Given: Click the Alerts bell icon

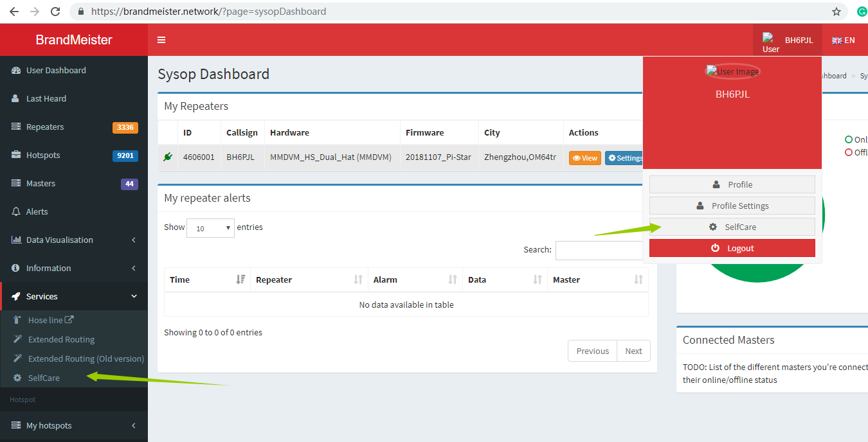Looking at the screenshot, I should (x=16, y=212).
